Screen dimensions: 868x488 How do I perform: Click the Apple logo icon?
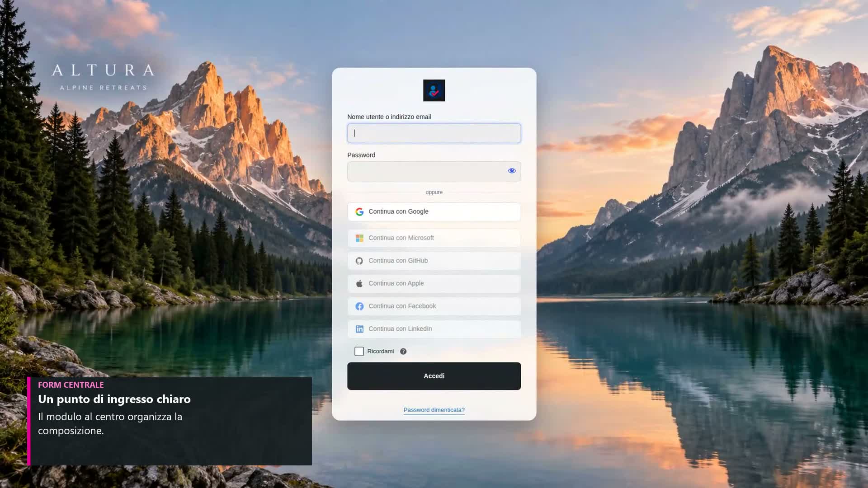(359, 283)
